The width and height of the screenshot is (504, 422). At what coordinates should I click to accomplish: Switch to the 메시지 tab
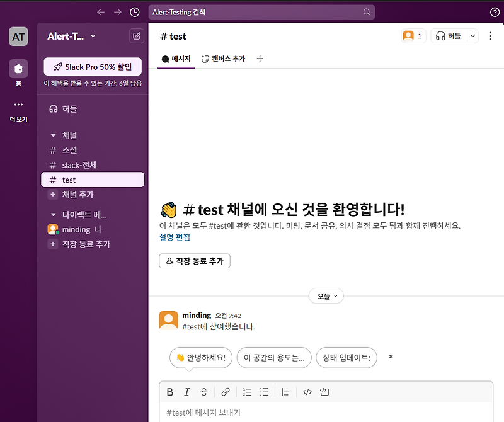pyautogui.click(x=175, y=58)
